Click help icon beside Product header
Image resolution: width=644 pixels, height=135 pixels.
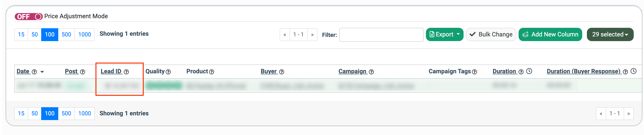pyautogui.click(x=212, y=72)
